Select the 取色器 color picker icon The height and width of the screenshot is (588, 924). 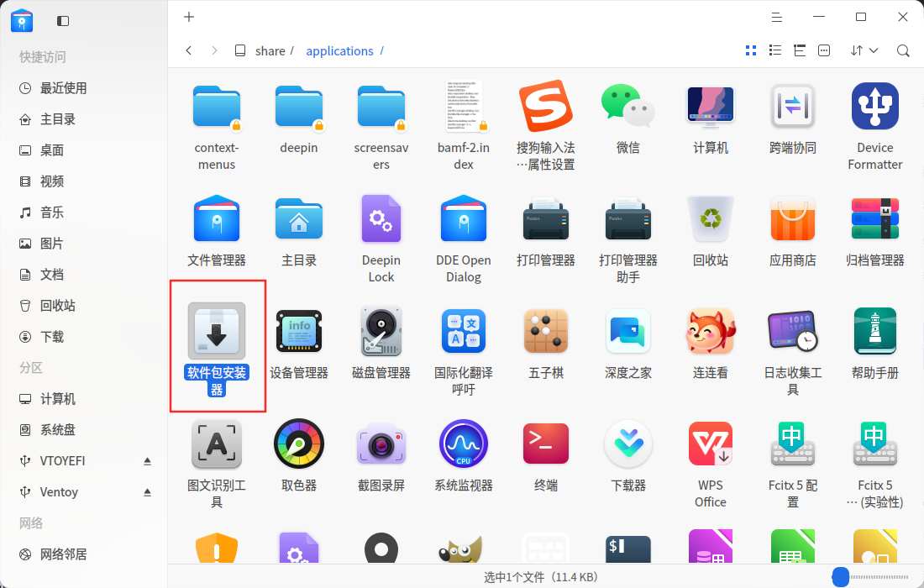click(x=299, y=444)
